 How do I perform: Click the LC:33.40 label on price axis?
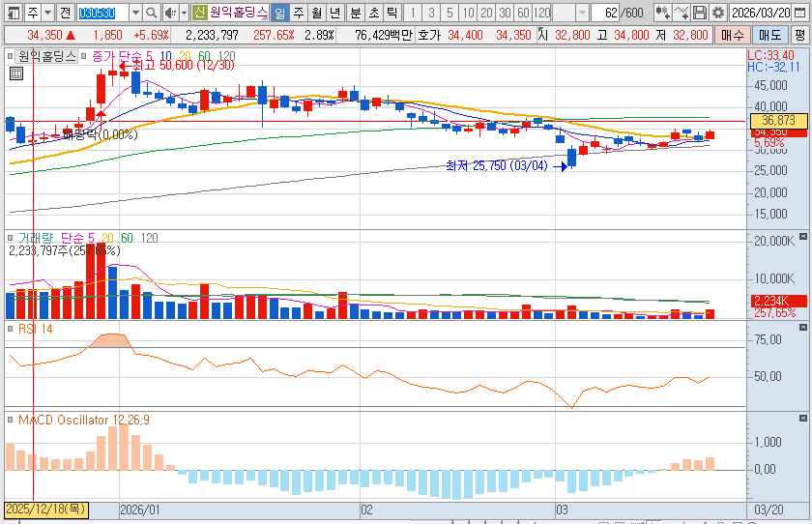(x=770, y=56)
